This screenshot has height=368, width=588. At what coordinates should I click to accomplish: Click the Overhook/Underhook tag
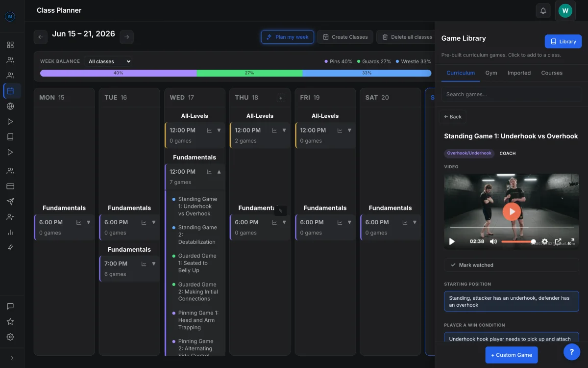point(469,153)
